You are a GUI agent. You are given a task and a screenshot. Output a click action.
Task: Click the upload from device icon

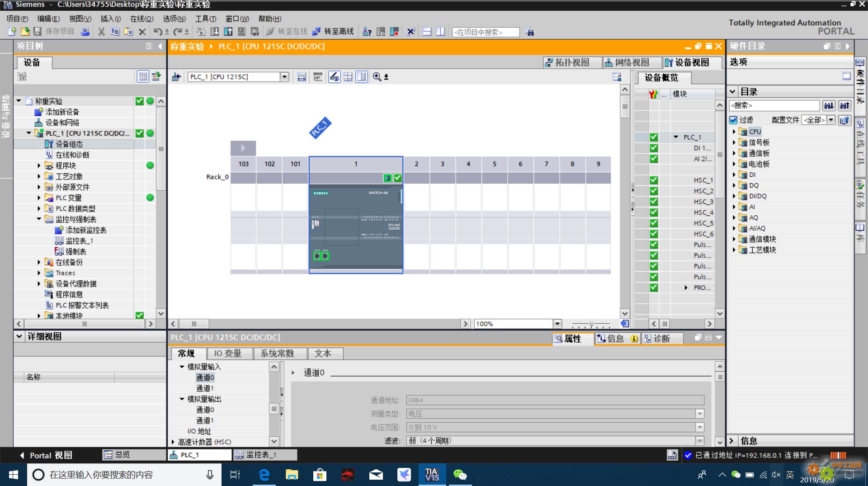click(x=228, y=32)
